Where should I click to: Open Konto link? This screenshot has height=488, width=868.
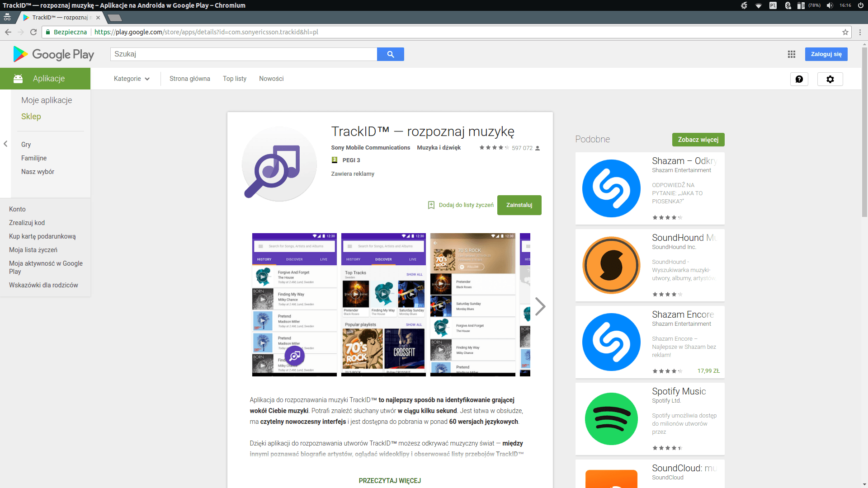pos(17,209)
